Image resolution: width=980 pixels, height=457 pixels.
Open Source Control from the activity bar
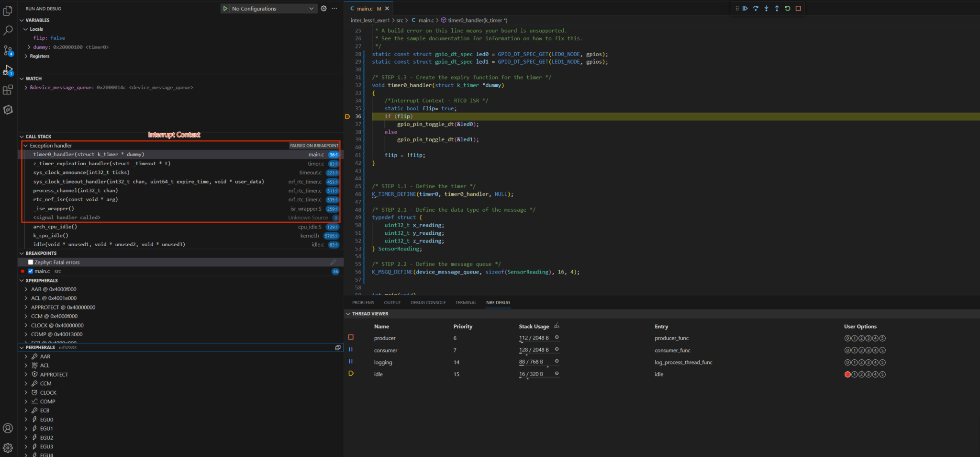(x=9, y=50)
